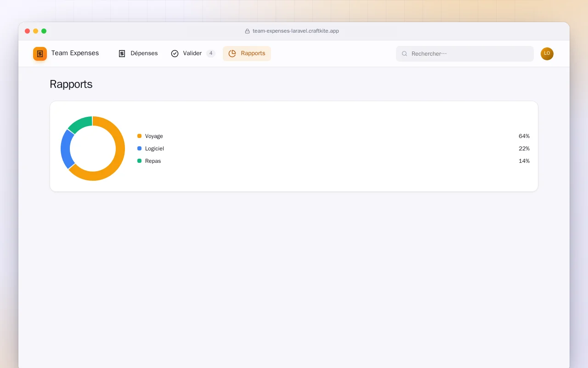Maximize the window with green button
The width and height of the screenshot is (588, 368).
click(44, 31)
